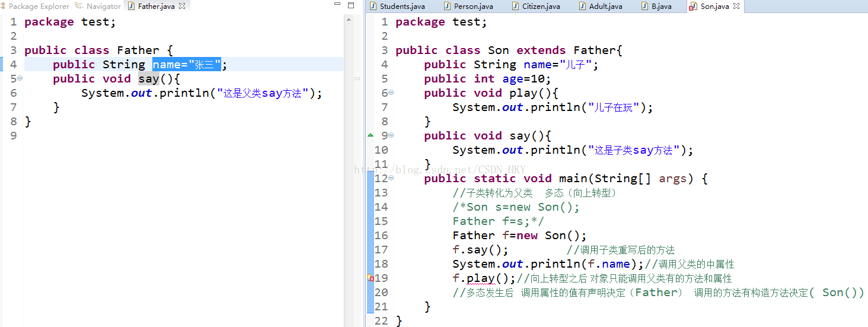Collapse the play() method fold in Son.java

pyautogui.click(x=391, y=93)
